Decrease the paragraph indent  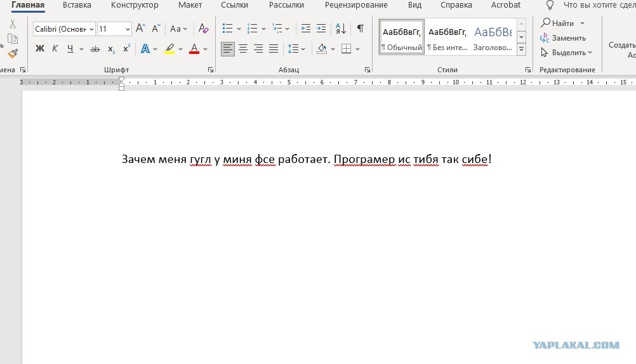tap(306, 29)
